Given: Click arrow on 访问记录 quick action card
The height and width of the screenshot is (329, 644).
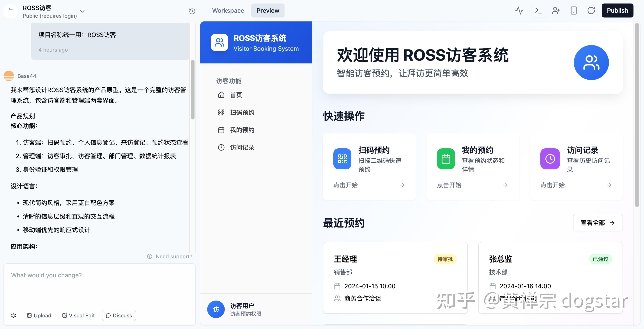Looking at the screenshot, I should coord(609,185).
